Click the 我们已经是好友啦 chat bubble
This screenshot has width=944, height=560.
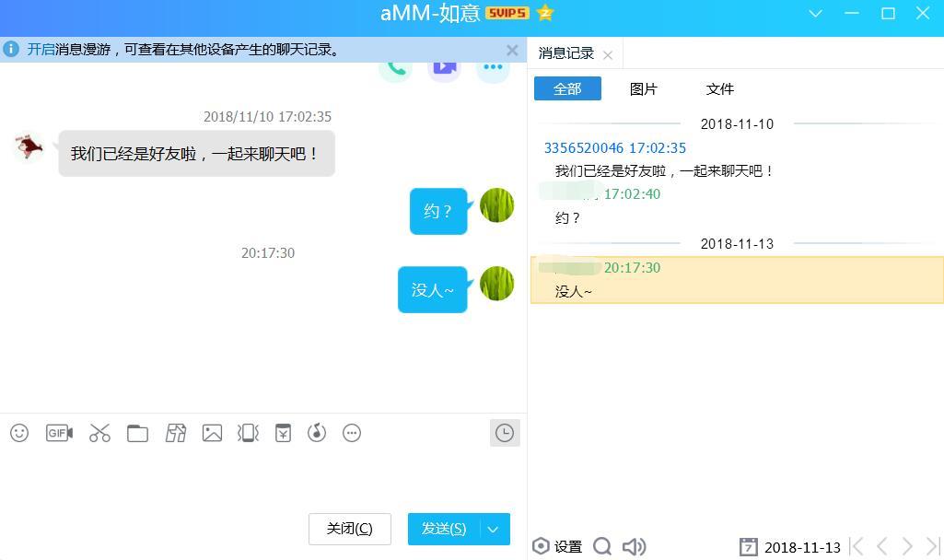tap(196, 154)
